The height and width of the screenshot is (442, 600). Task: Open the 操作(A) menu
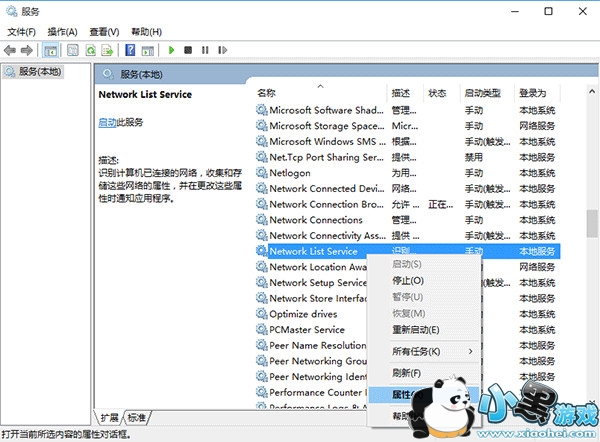pos(62,32)
